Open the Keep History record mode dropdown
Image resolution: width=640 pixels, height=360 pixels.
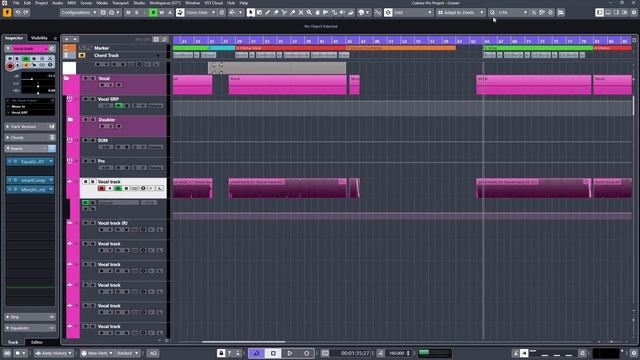click(54, 353)
